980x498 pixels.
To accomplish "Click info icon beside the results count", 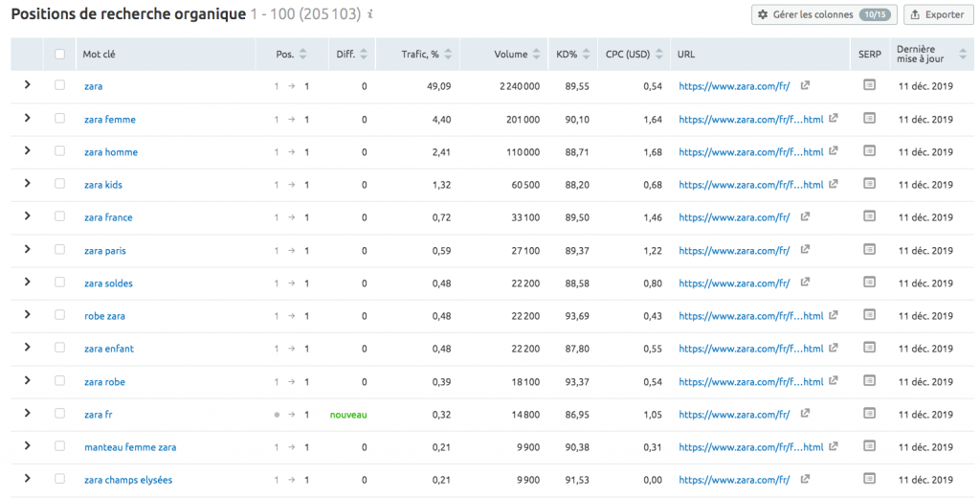I will tap(370, 13).
